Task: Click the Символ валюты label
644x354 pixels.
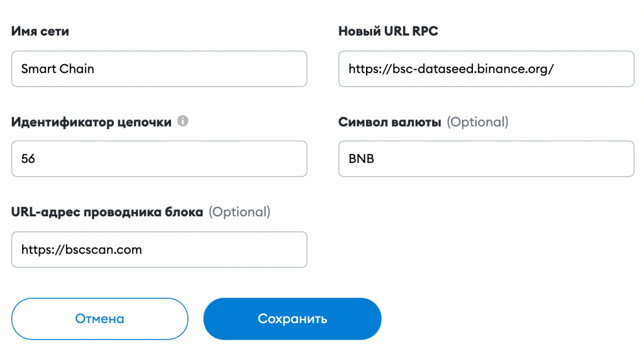Action: 390,122
